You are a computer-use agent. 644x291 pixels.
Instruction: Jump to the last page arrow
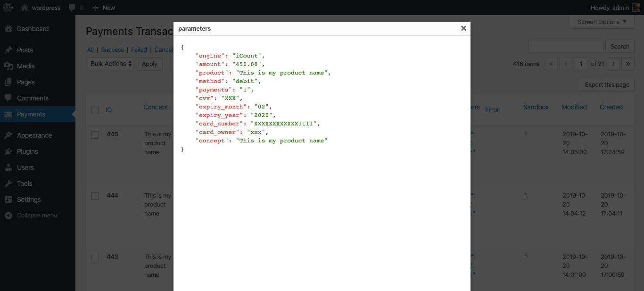click(628, 64)
